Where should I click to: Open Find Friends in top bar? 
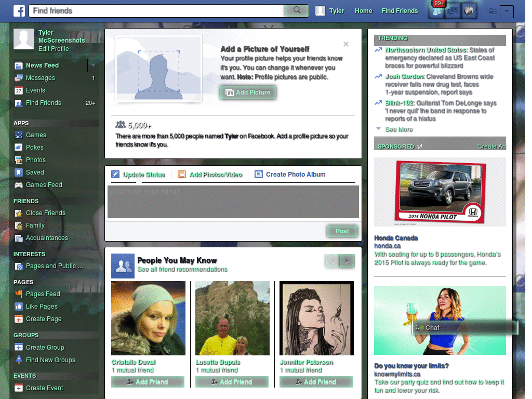pyautogui.click(x=400, y=11)
